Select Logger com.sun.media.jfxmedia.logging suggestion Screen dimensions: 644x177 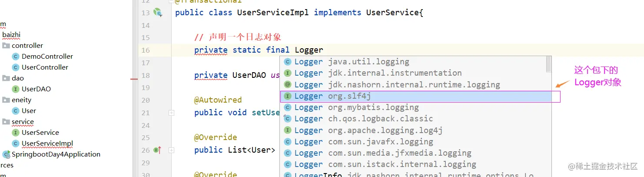tap(415, 153)
